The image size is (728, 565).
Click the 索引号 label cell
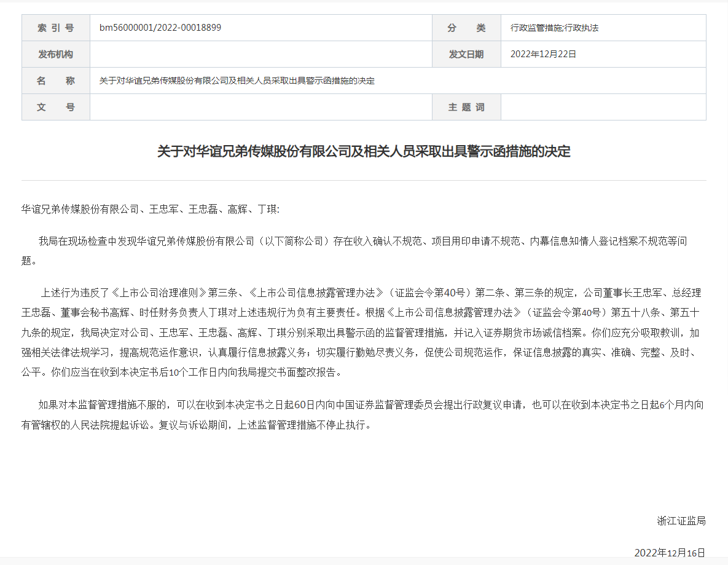[56, 28]
